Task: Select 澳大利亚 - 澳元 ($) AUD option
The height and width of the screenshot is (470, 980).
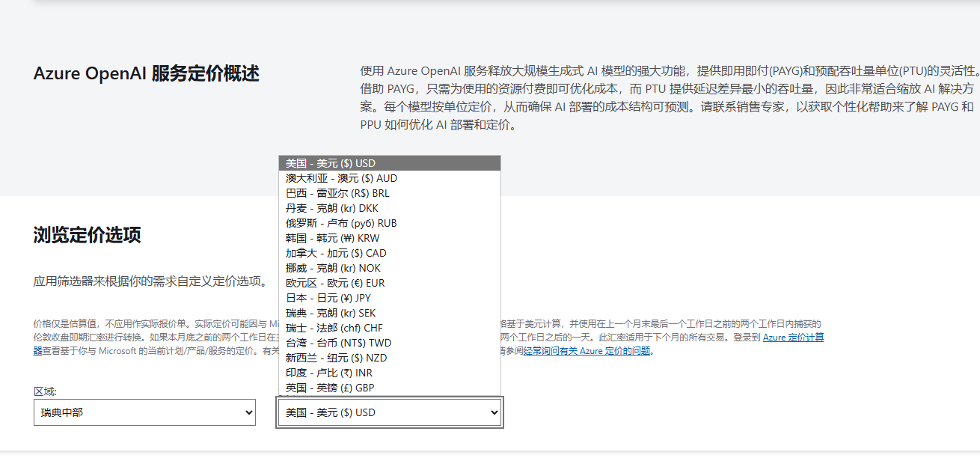Action: [389, 178]
